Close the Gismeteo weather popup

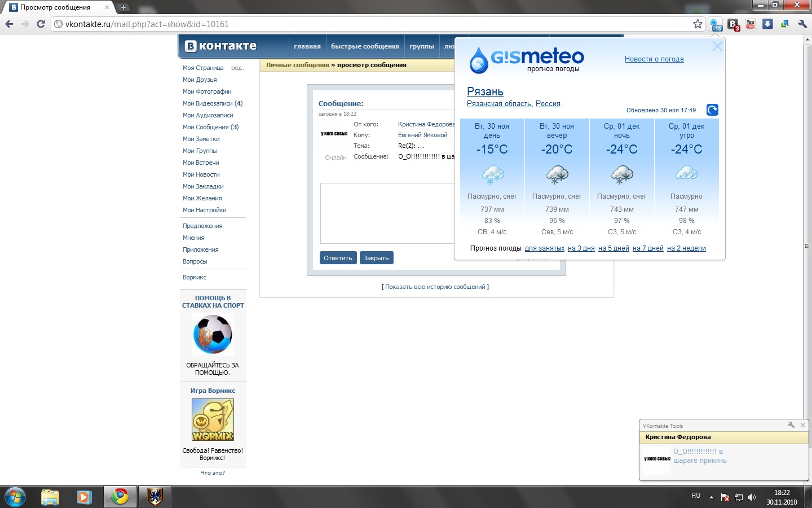click(717, 46)
